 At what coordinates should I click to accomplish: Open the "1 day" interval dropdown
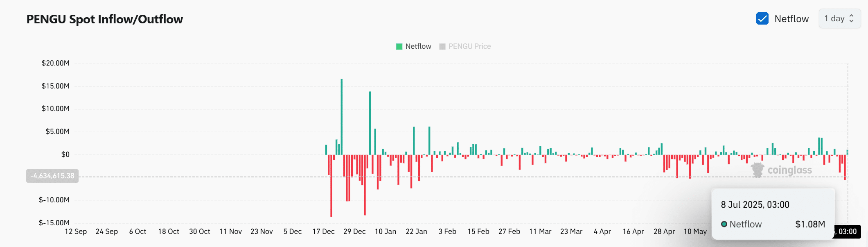pos(839,19)
